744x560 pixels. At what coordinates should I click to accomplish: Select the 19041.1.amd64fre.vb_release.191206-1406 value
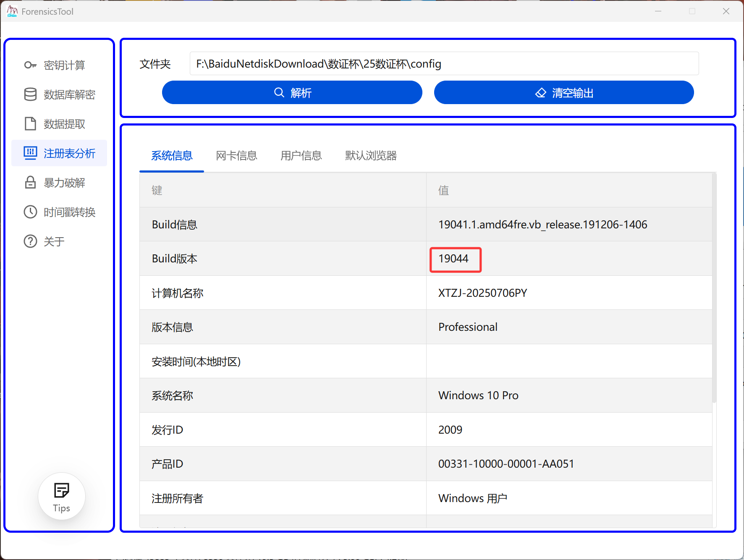(543, 225)
